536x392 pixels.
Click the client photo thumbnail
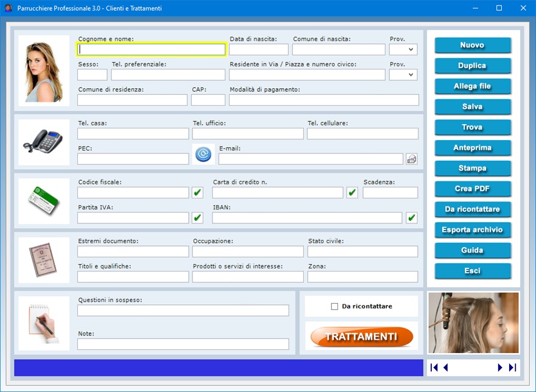click(44, 71)
